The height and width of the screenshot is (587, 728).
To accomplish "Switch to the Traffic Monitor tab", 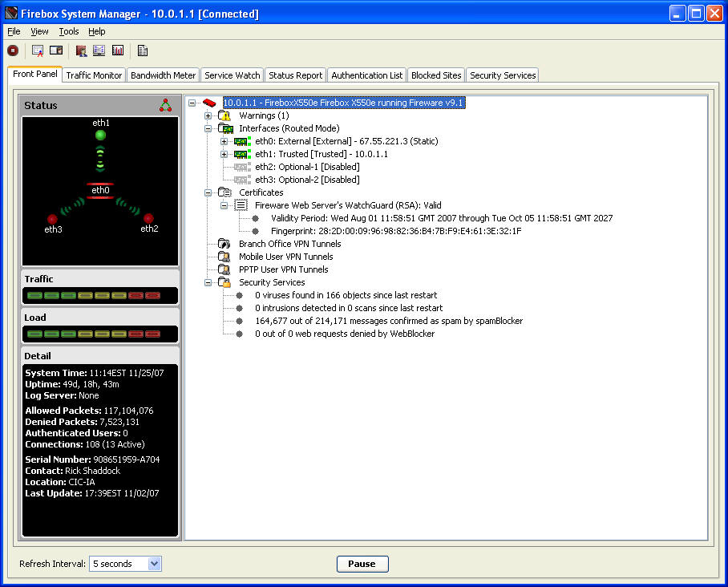I will click(94, 75).
